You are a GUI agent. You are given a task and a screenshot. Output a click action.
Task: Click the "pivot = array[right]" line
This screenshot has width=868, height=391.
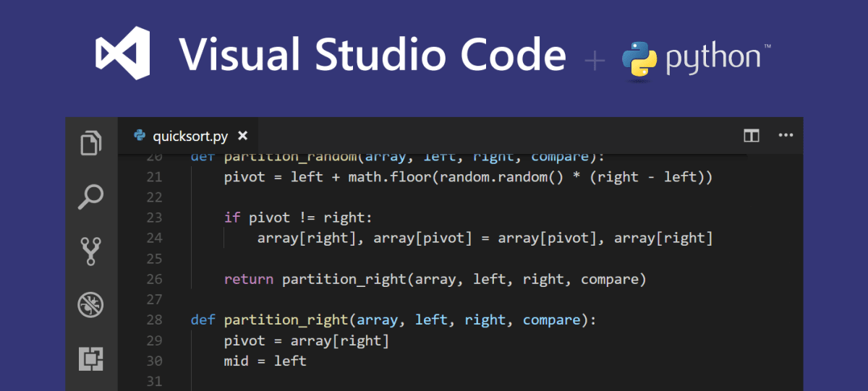click(x=307, y=340)
